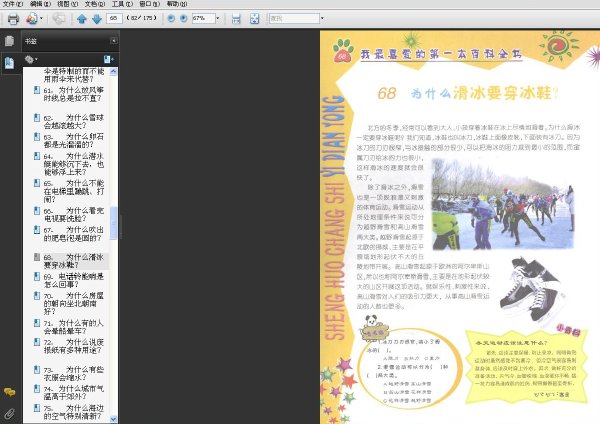Open the Bookmarks panel icon in sidebar
This screenshot has width=600, height=424.
tap(9, 62)
